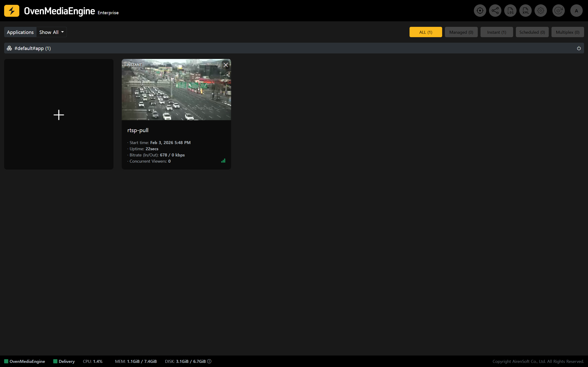Open settings via the gear icon
588x367 pixels.
(x=541, y=11)
